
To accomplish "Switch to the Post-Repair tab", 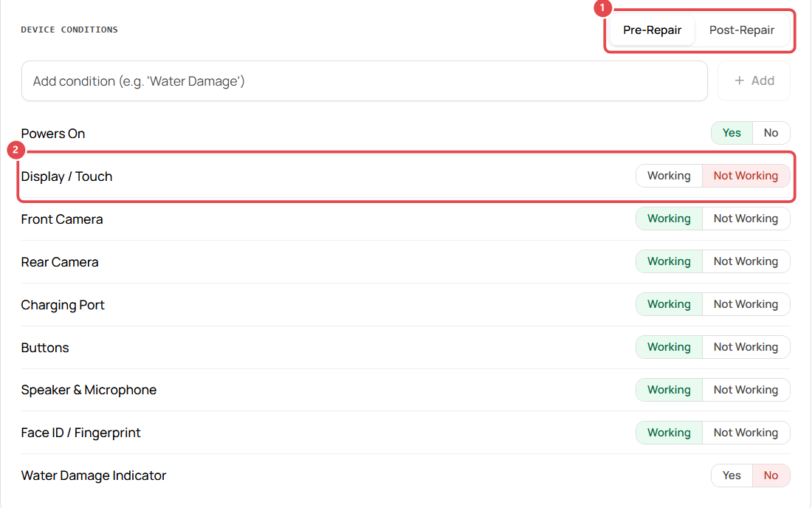I will point(742,30).
